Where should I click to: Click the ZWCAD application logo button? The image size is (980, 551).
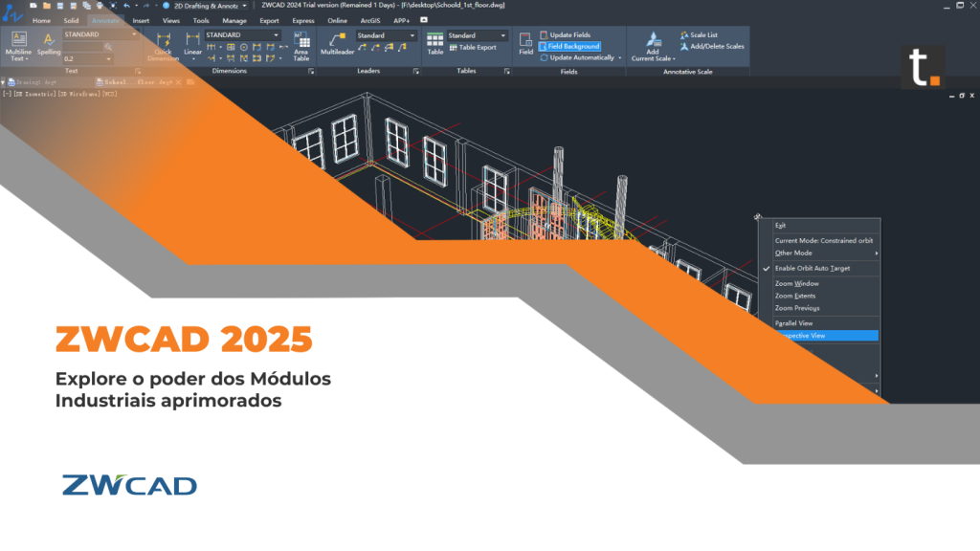pyautogui.click(x=11, y=11)
